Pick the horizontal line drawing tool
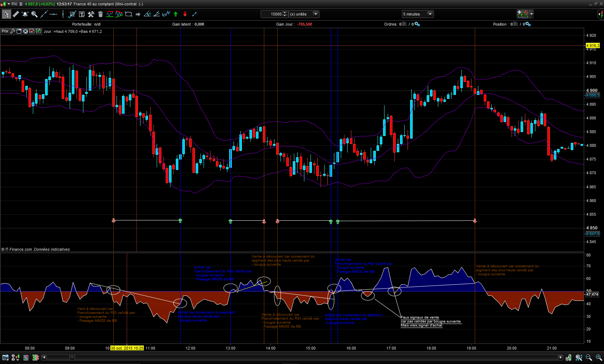Image resolution: width=604 pixels, height=364 pixels. (53, 14)
